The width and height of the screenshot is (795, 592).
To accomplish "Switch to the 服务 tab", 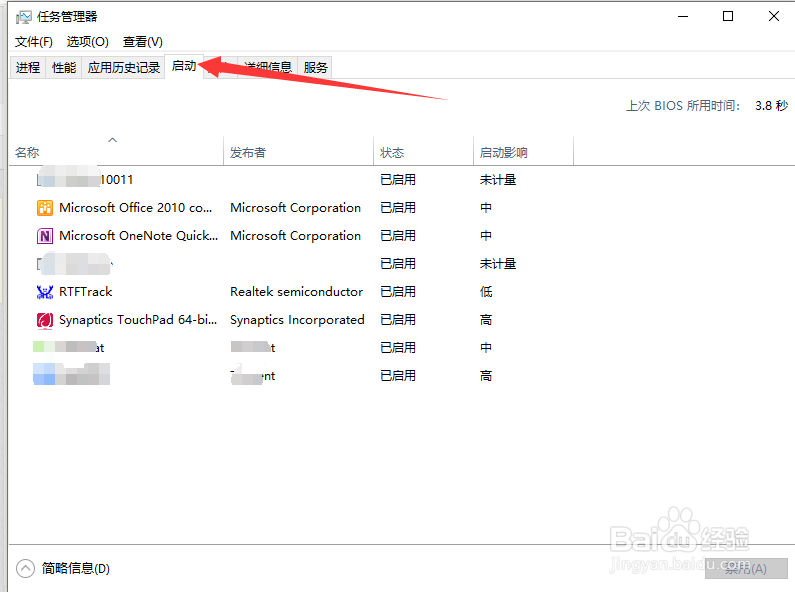I will [315, 67].
